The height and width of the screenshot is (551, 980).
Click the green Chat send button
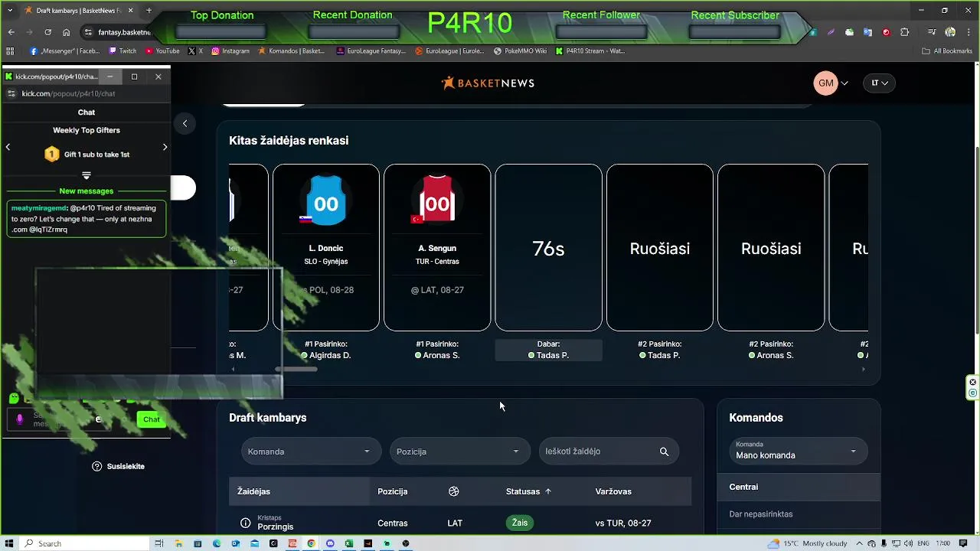[151, 419]
